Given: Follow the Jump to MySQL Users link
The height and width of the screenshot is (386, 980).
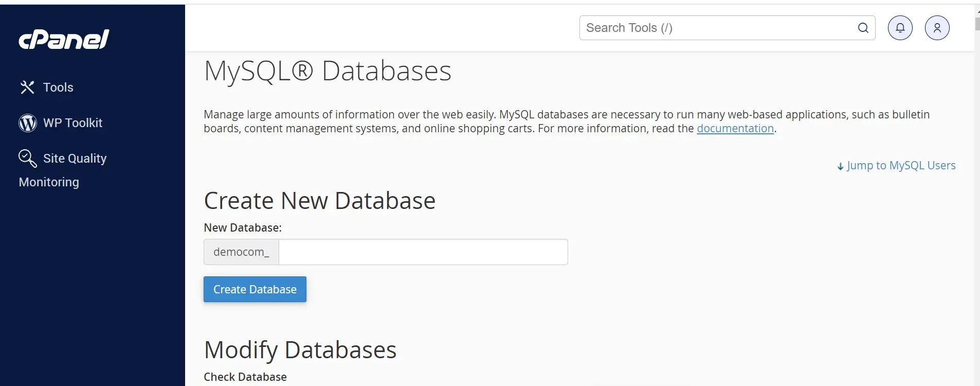Looking at the screenshot, I should [x=901, y=166].
